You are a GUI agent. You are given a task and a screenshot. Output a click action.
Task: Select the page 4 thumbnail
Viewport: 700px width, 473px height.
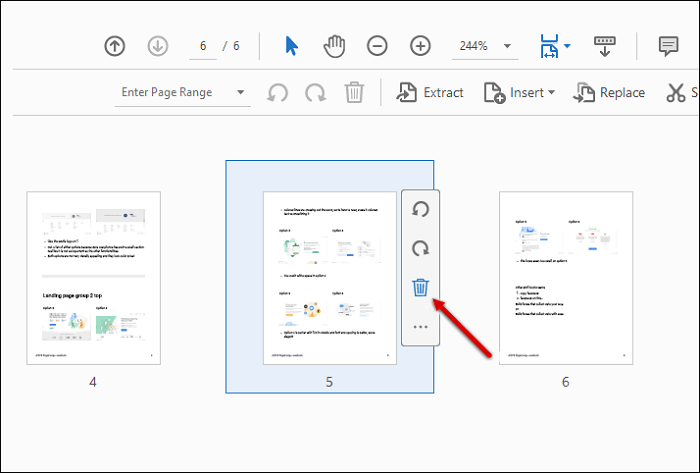point(93,278)
